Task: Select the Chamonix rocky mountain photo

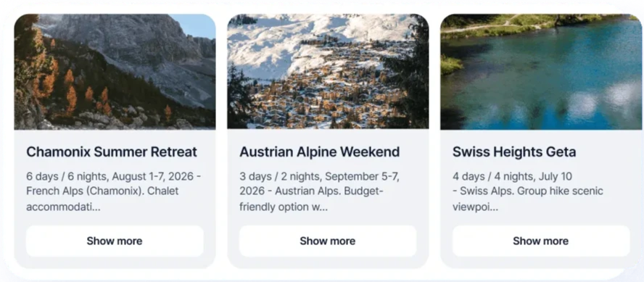Action: click(x=115, y=72)
